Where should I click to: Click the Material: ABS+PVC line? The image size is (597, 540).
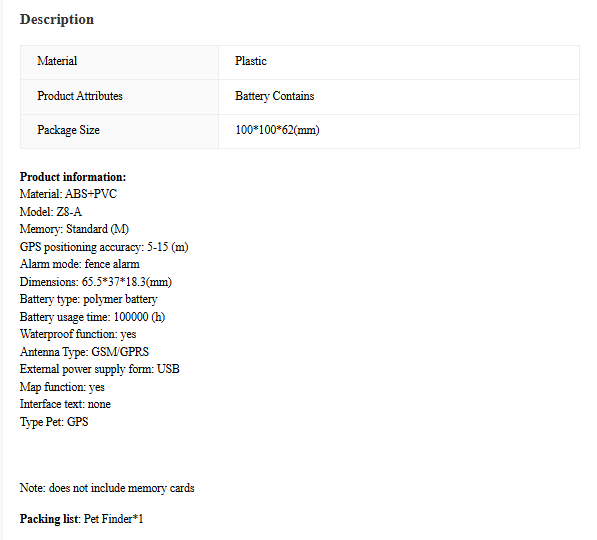coord(68,194)
